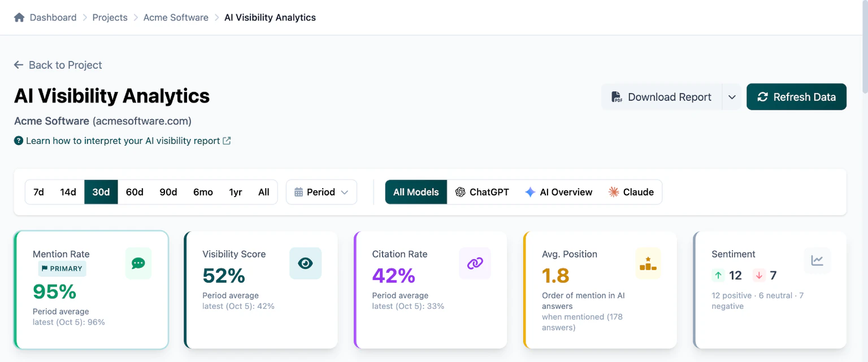The image size is (868, 362).
Task: Click the home icon in breadcrumb
Action: (x=19, y=18)
